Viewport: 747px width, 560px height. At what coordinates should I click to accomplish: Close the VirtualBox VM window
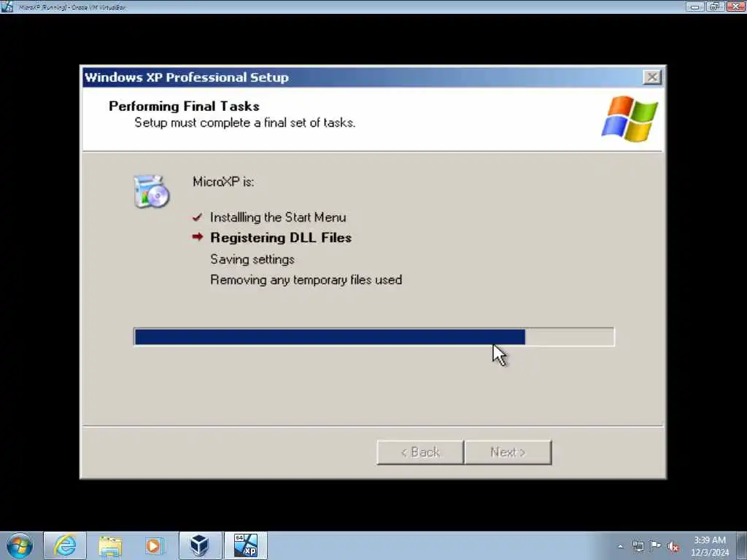click(735, 7)
